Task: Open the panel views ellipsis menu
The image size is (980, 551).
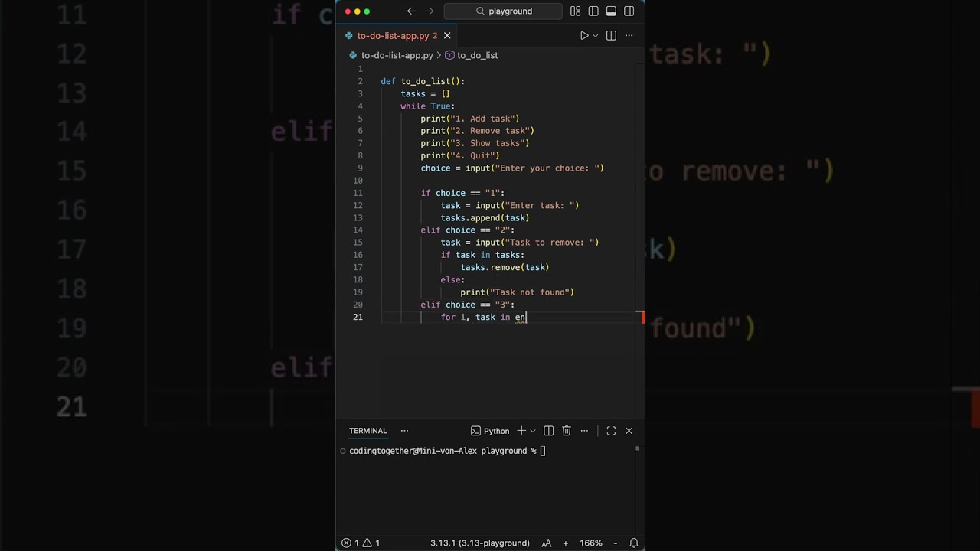Action: [404, 431]
